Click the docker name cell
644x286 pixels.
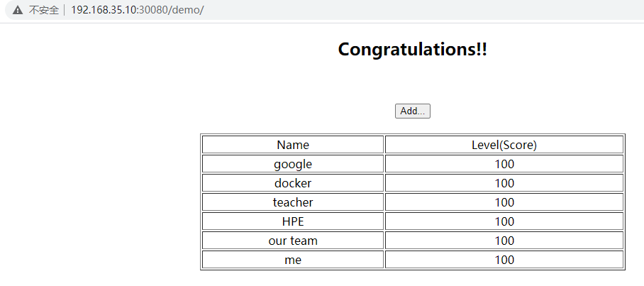(293, 183)
